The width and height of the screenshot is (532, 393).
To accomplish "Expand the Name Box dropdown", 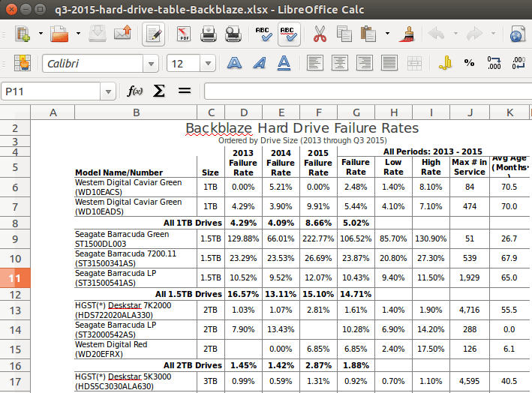I will coord(108,91).
